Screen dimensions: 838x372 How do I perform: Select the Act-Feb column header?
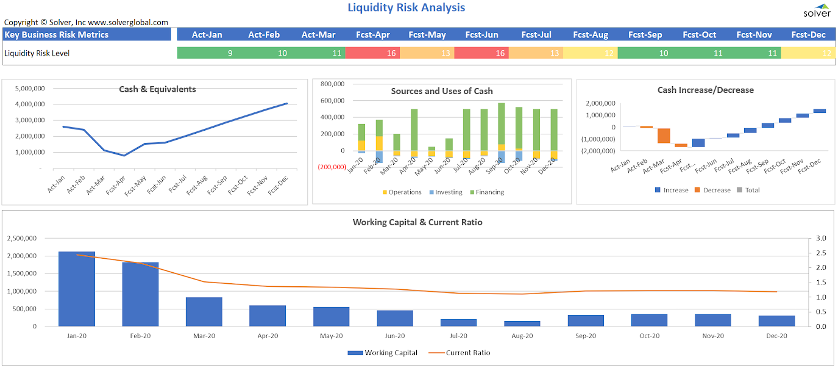pyautogui.click(x=264, y=35)
